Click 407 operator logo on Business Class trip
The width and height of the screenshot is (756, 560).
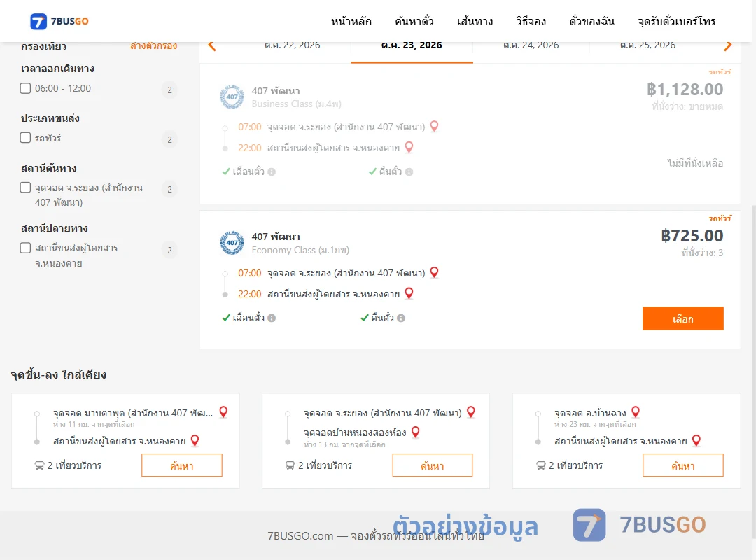tap(232, 97)
